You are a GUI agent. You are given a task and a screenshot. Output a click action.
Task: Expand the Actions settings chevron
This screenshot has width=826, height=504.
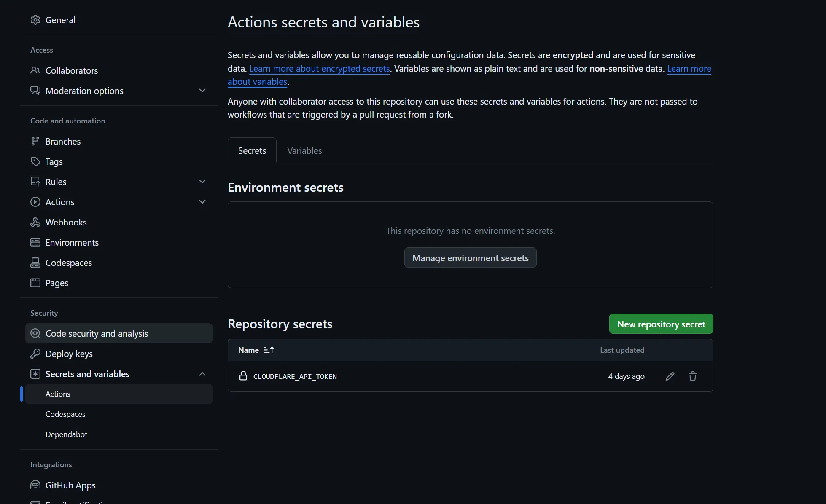[x=202, y=202]
